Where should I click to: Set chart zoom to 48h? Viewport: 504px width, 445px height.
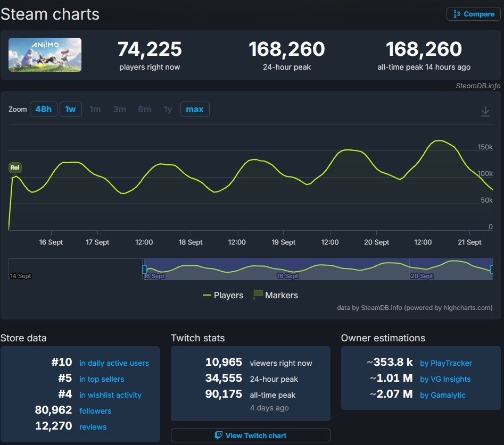(x=44, y=109)
